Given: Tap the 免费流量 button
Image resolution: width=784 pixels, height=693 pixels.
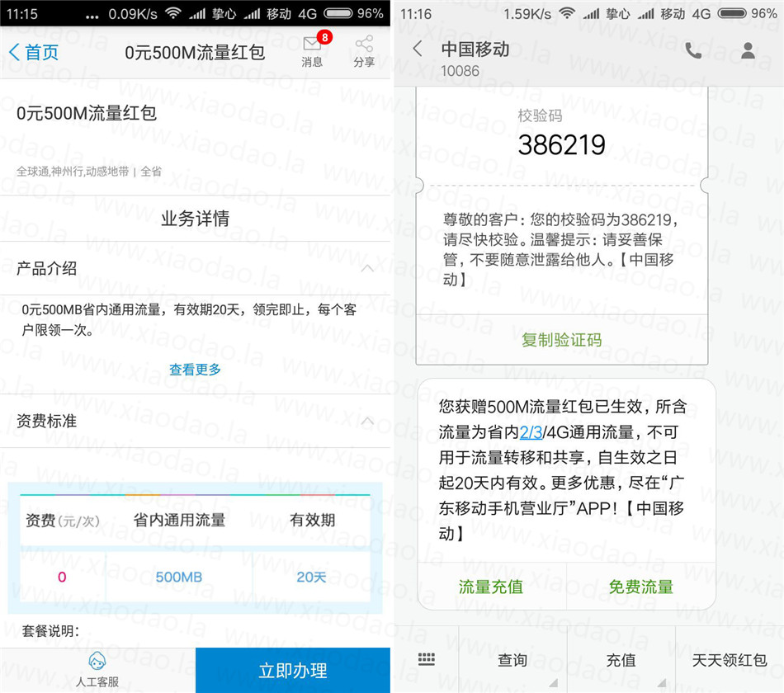Looking at the screenshot, I should tap(641, 587).
